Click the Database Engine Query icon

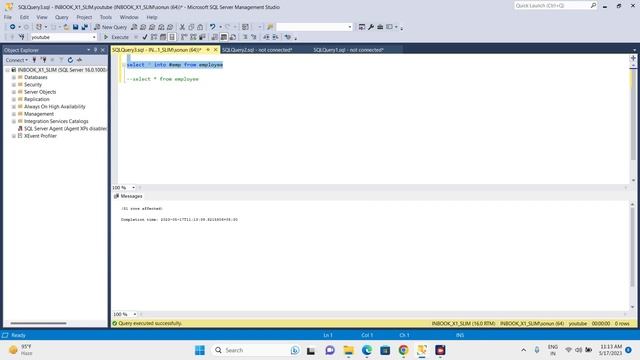point(134,27)
